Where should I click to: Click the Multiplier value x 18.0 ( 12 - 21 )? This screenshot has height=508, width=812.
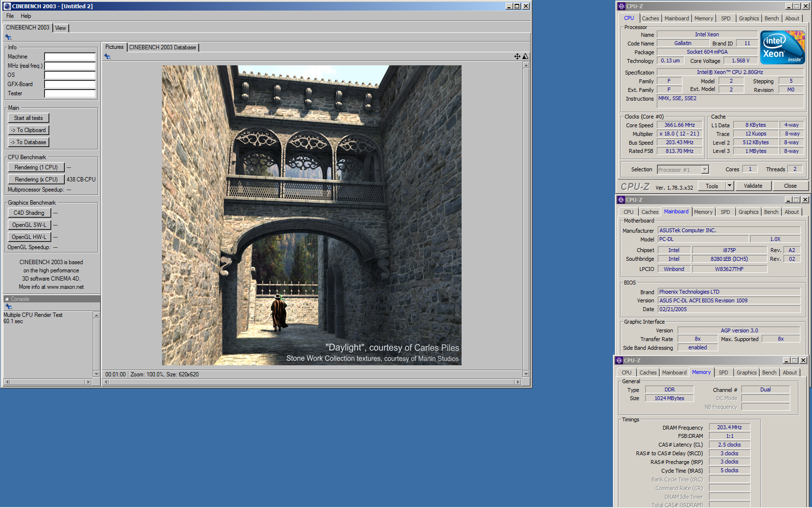[680, 134]
